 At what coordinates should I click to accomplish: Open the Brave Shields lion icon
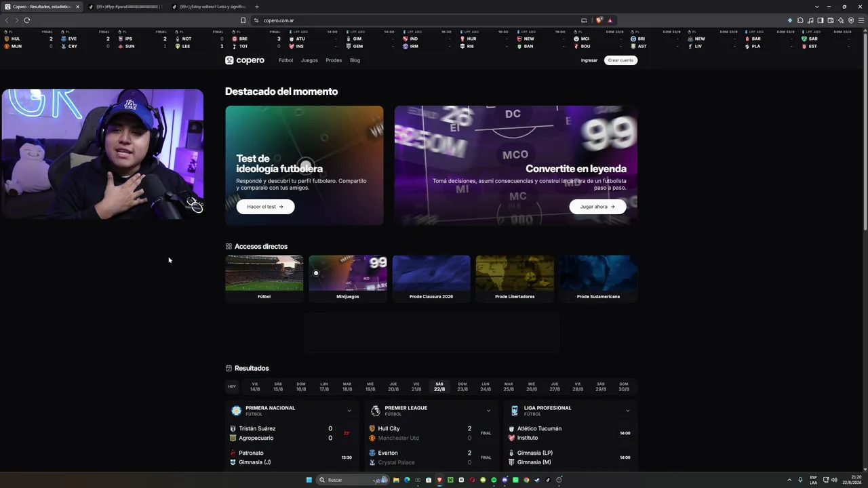coord(599,20)
